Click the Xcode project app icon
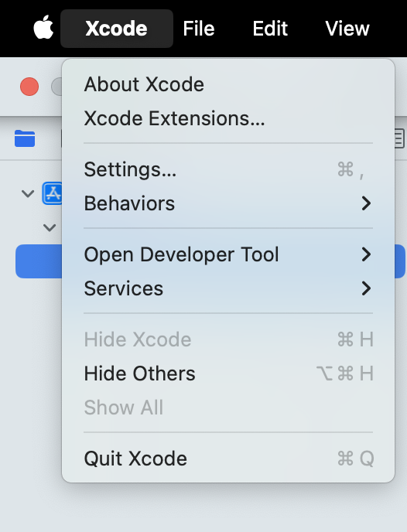Viewport: 407px width, 532px height. [x=53, y=193]
